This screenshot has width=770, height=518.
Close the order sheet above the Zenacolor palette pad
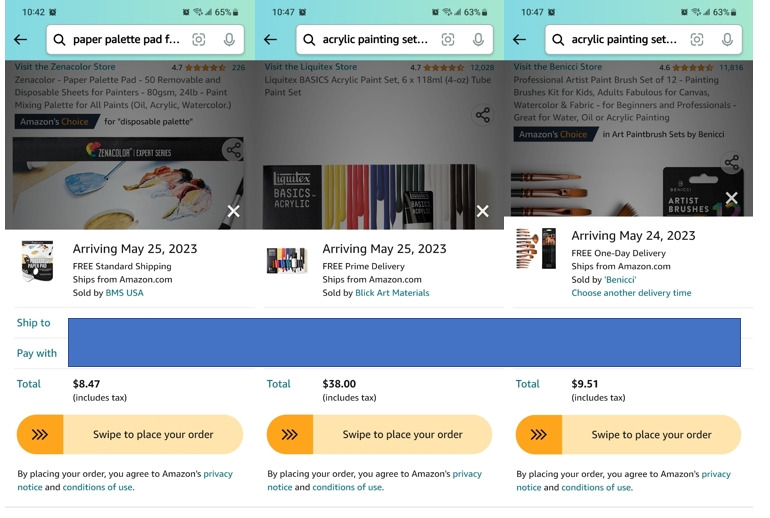coord(233,211)
